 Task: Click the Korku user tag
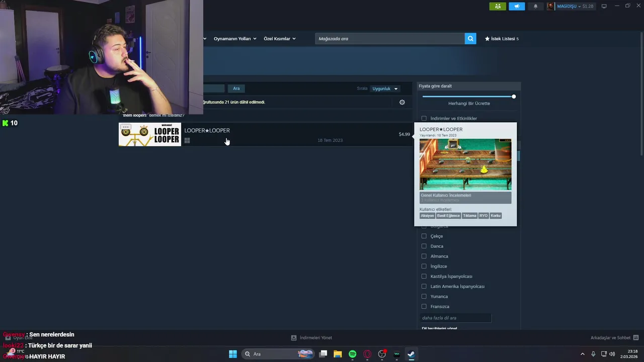point(496,216)
